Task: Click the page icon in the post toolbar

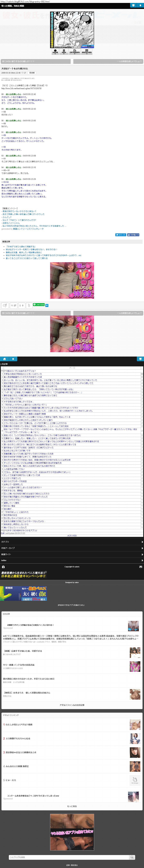Action: click(29, 305)
